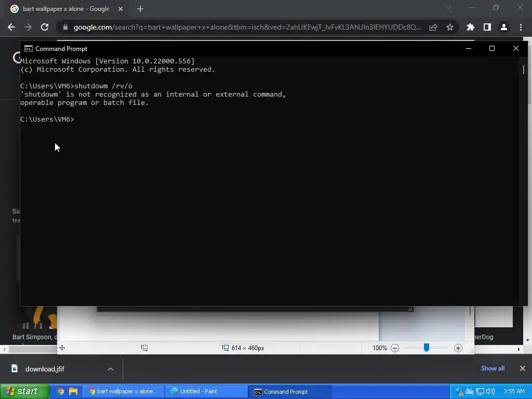Close the Chrome downloads bar
The width and height of the screenshot is (532, 399).
[x=523, y=368]
